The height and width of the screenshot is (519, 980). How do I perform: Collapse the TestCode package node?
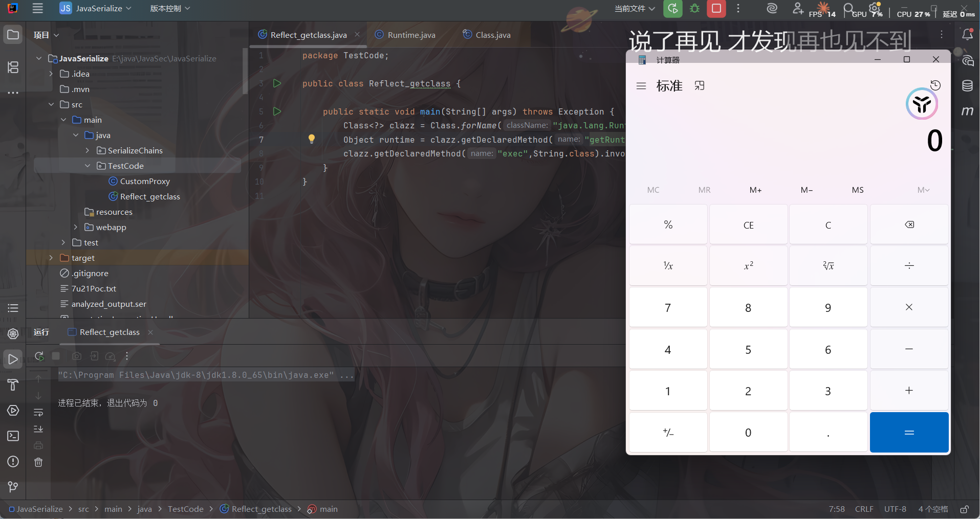pyautogui.click(x=88, y=166)
